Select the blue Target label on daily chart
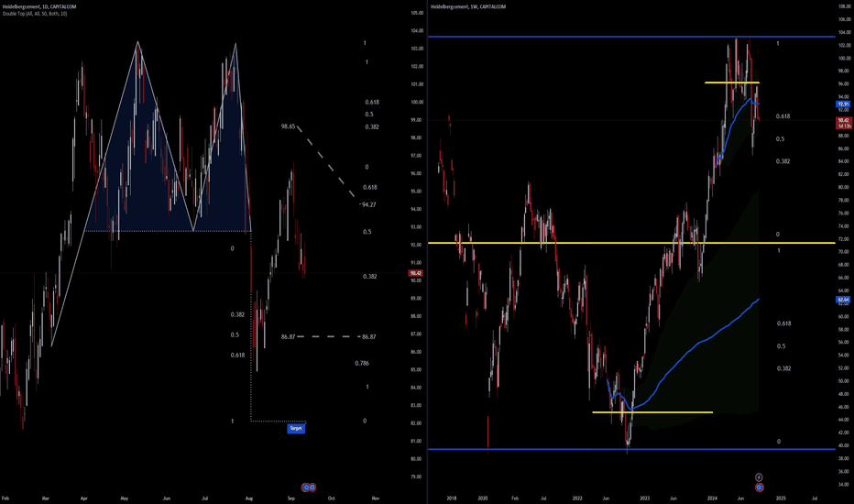 point(296,428)
